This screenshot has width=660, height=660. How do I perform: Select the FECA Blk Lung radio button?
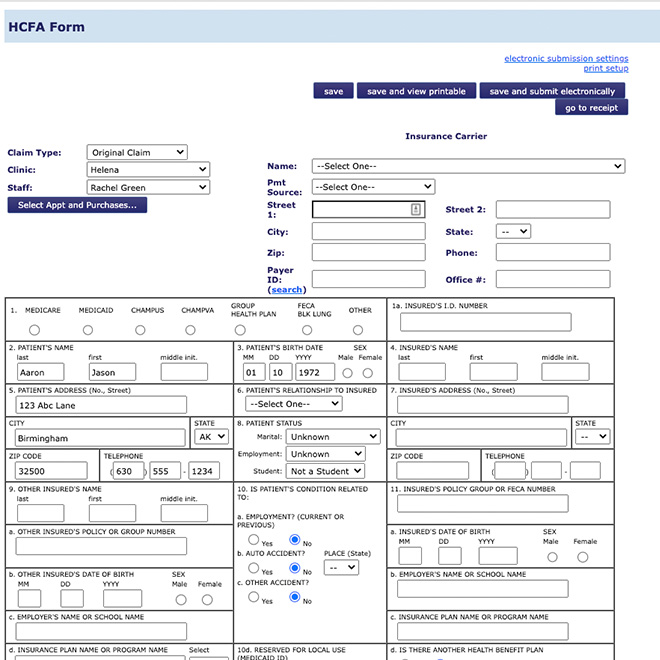(307, 330)
